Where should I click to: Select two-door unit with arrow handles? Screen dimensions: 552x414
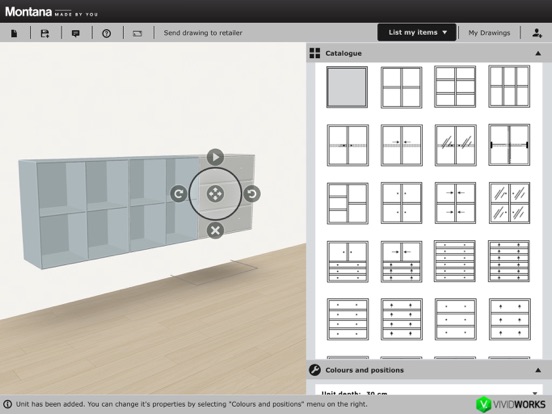click(401, 145)
